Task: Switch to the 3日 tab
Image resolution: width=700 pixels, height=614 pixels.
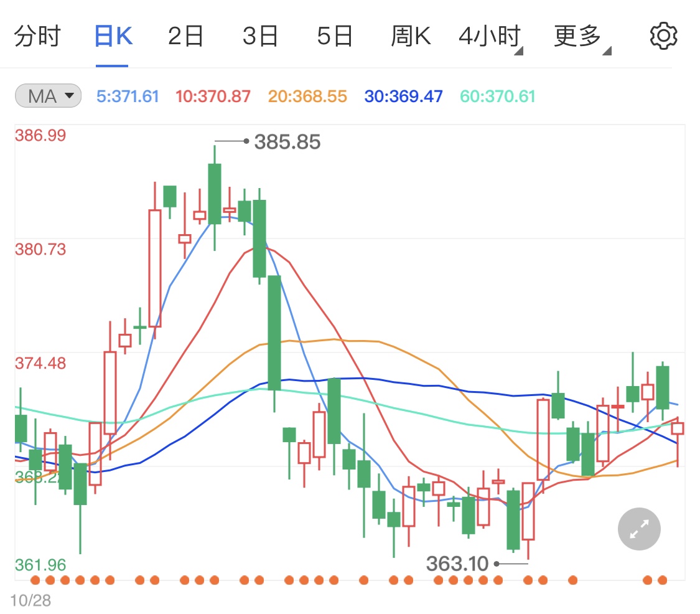Action: pos(260,36)
